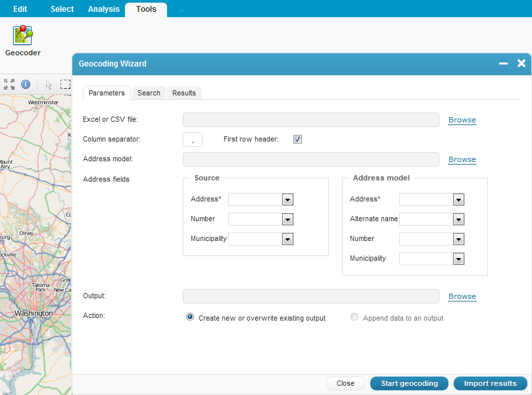Click the four-arrow full extent icon
Viewport: 532px width, 395px height.
click(x=9, y=84)
